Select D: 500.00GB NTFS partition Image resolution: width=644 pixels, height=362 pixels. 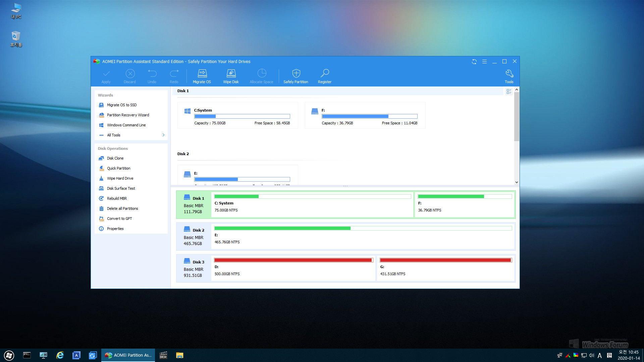(293, 268)
